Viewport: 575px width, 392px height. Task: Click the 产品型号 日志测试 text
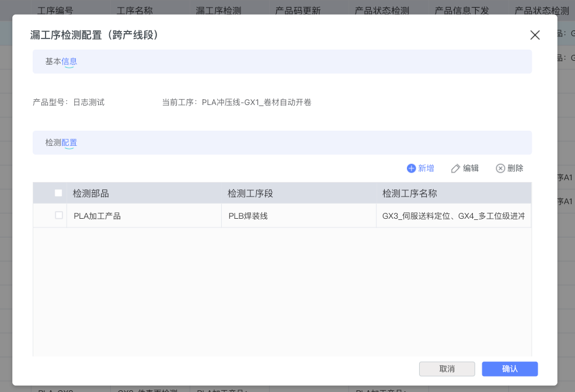coord(69,102)
